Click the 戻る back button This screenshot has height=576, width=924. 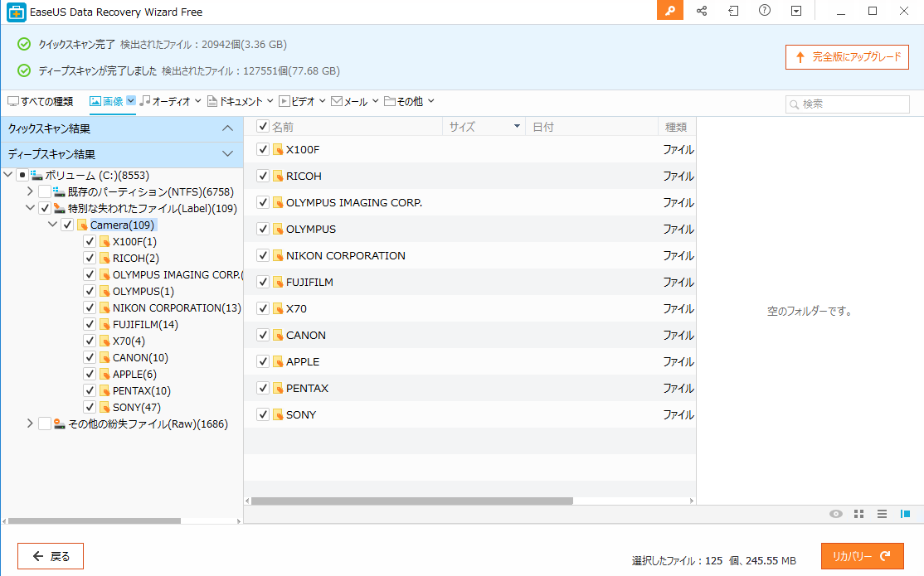pyautogui.click(x=51, y=557)
